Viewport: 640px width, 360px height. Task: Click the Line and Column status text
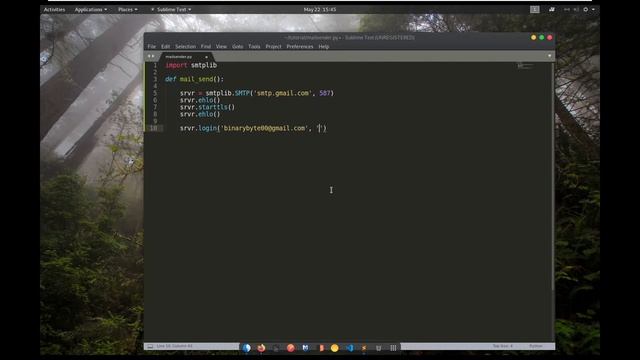tap(174, 346)
